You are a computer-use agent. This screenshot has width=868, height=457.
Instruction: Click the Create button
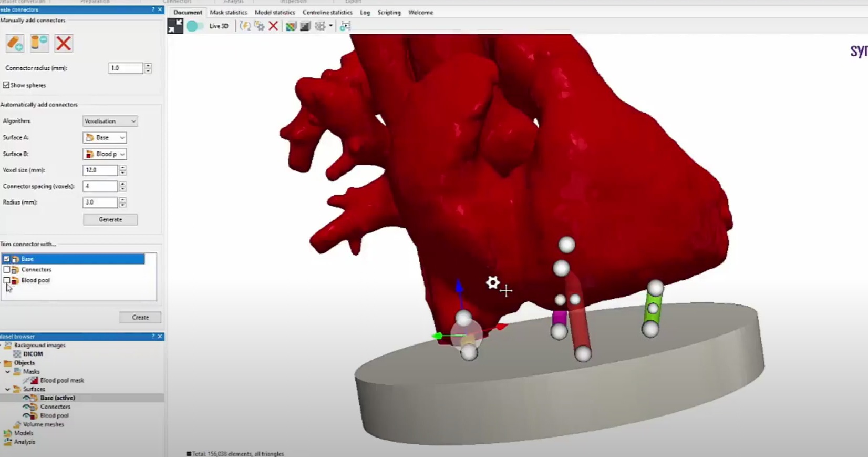click(140, 317)
